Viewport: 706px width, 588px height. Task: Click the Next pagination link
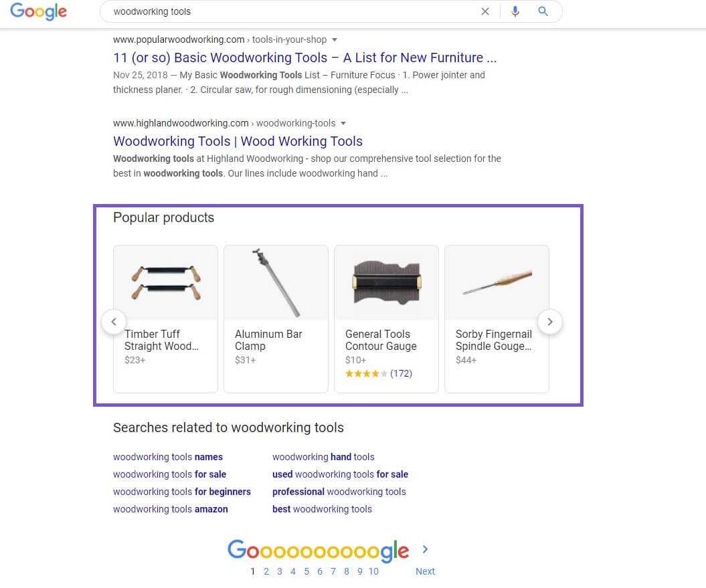click(425, 571)
